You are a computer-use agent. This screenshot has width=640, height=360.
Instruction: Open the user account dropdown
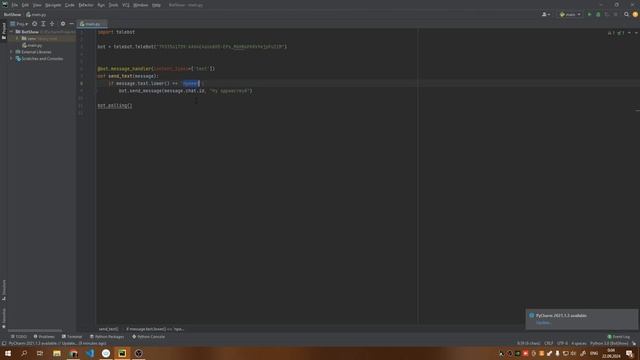point(546,14)
